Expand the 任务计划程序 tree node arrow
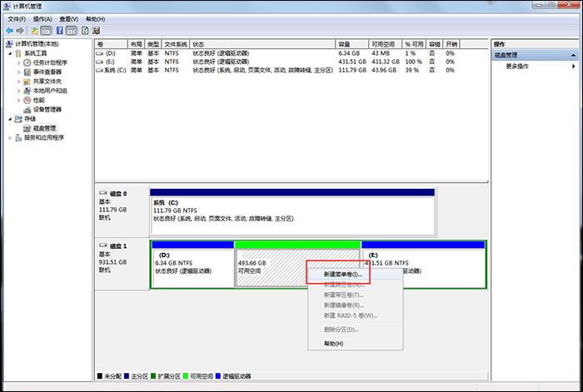 19,62
